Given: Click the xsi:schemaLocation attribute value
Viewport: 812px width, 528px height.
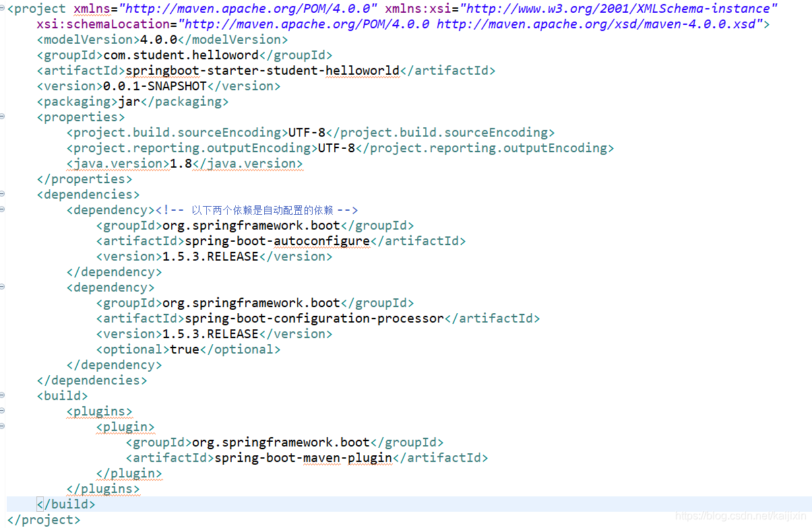Looking at the screenshot, I should [x=470, y=24].
